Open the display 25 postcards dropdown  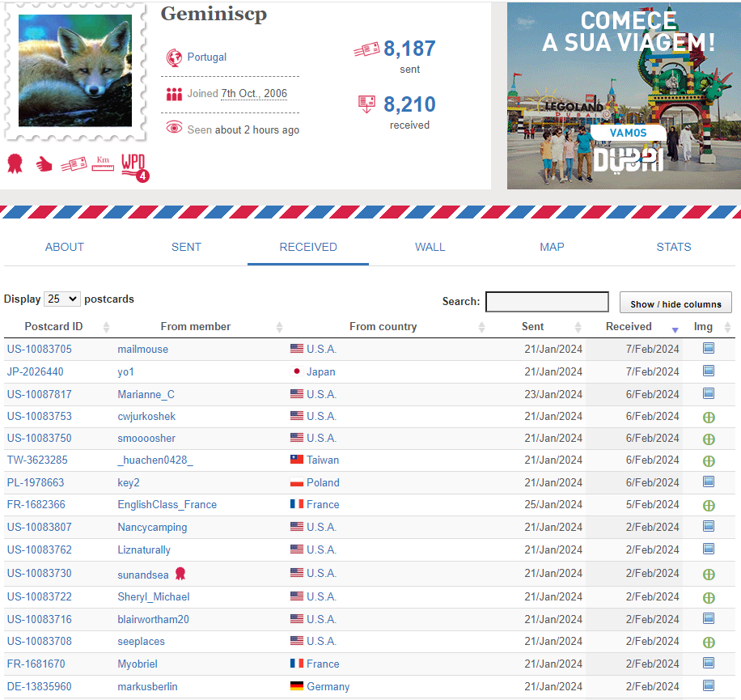tap(62, 299)
